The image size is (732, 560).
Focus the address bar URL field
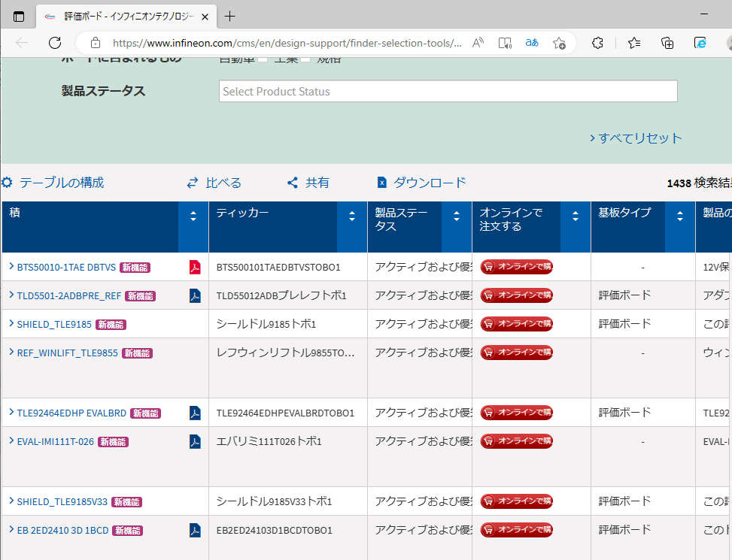pyautogui.click(x=287, y=43)
